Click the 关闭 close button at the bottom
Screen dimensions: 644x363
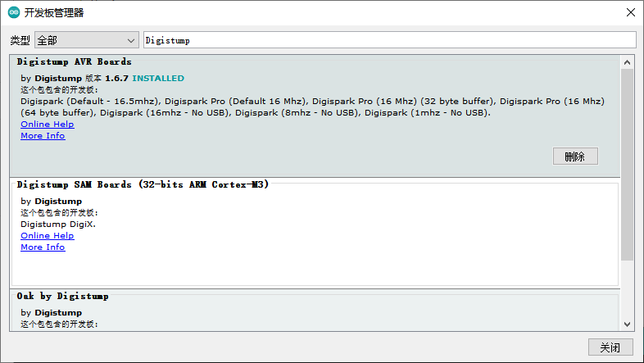[610, 347]
